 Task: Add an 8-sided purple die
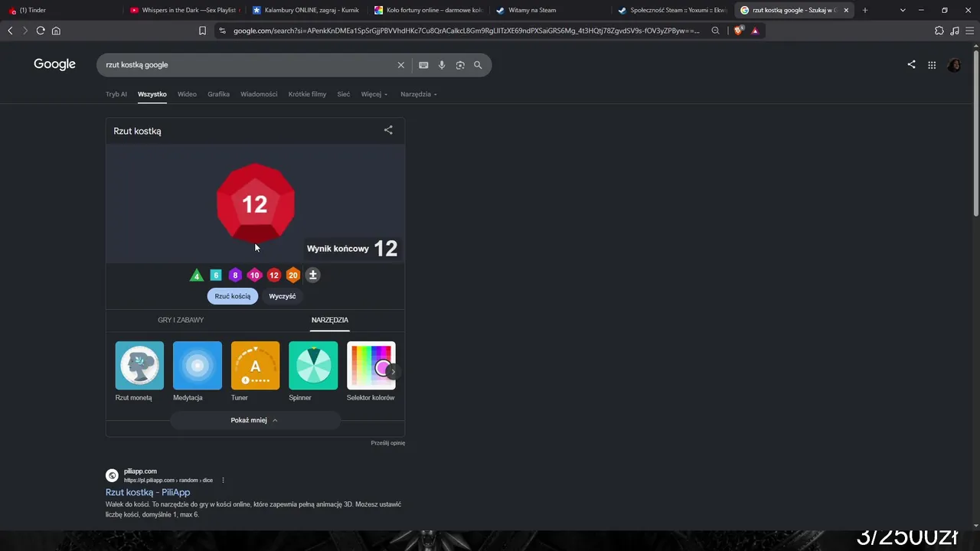235,275
